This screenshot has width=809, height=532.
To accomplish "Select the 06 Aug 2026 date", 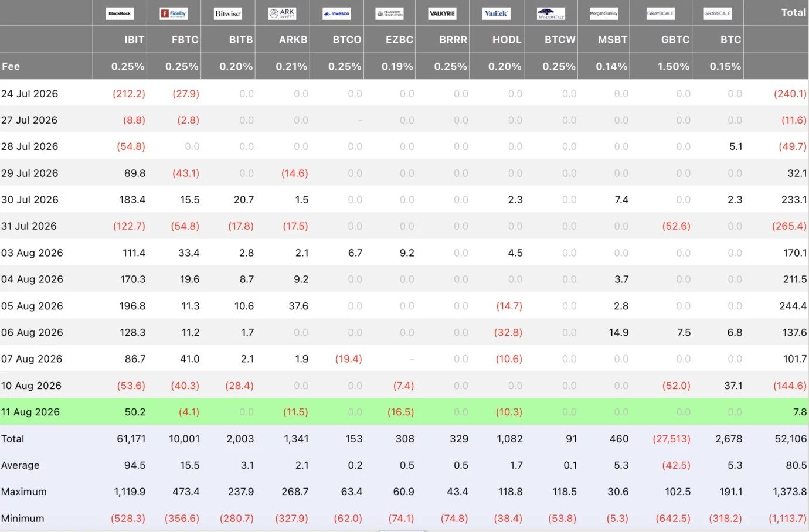I will pos(32,332).
